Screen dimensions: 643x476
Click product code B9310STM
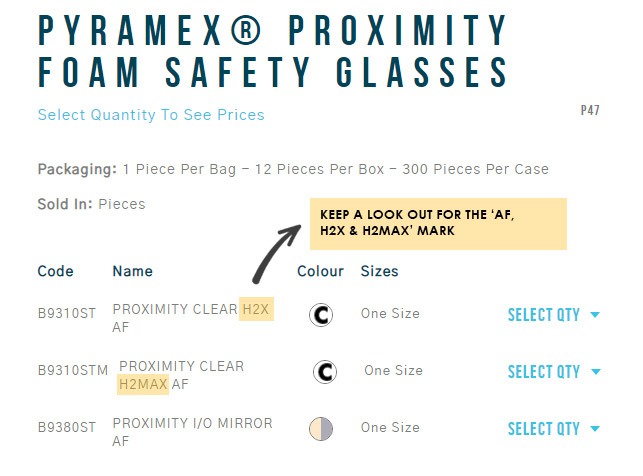(73, 370)
